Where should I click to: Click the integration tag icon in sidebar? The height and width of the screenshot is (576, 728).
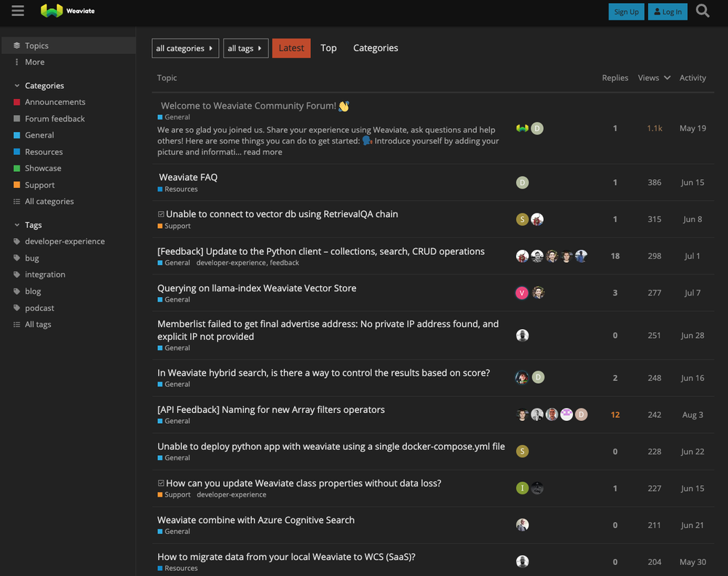tap(17, 275)
